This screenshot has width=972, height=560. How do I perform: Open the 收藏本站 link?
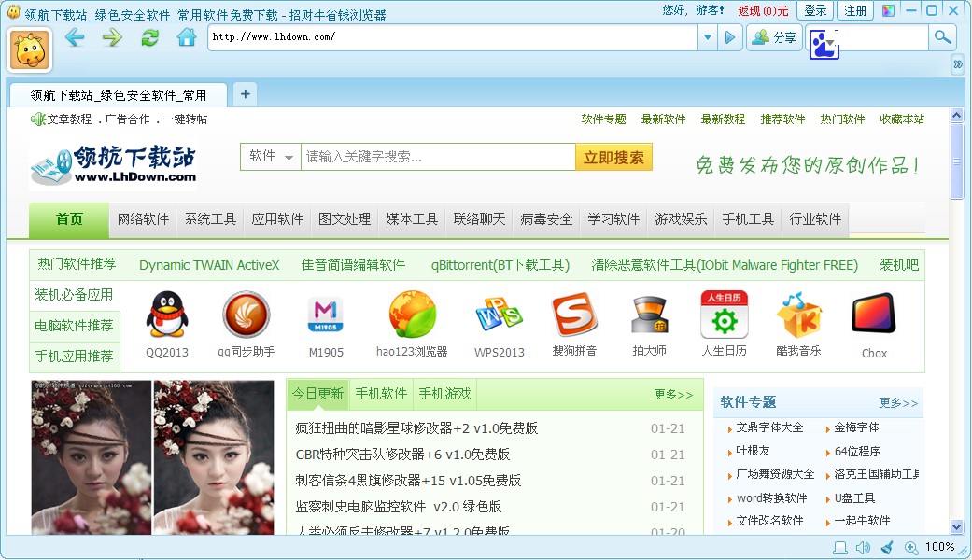coord(902,119)
